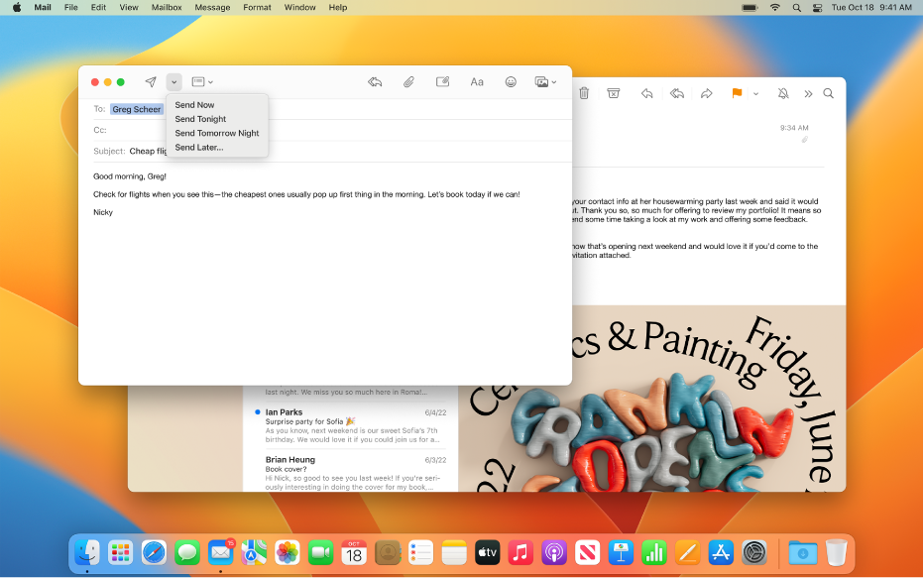Click the Forward icon
The width and height of the screenshot is (924, 579).
[706, 93]
